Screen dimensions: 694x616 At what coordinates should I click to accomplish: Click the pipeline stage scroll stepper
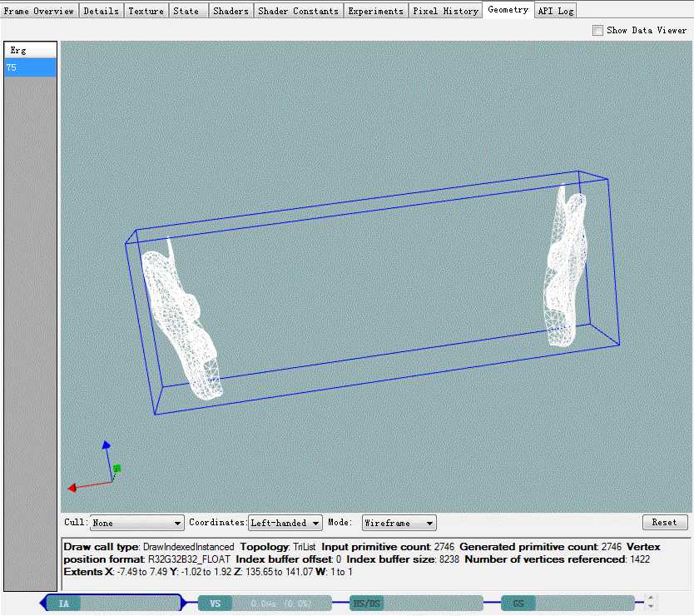(651, 602)
